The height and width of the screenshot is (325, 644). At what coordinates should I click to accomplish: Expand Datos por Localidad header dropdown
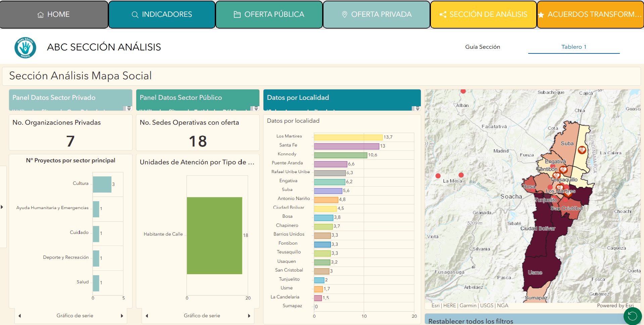[417, 109]
